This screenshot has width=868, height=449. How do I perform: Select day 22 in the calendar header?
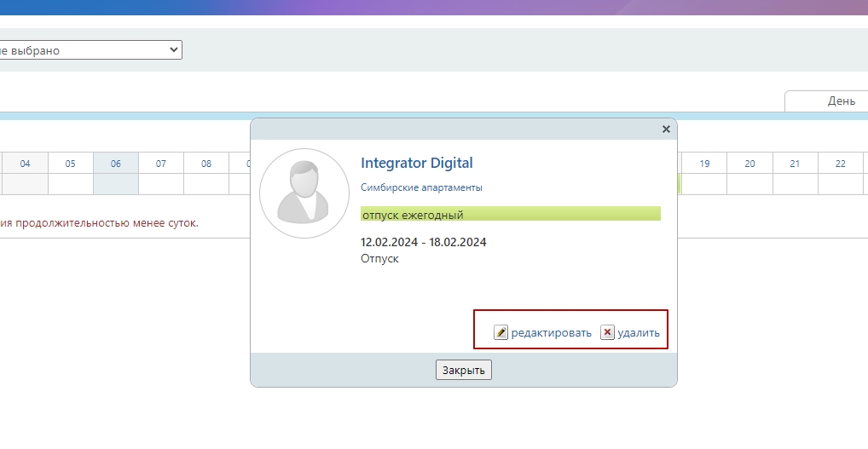pyautogui.click(x=840, y=164)
